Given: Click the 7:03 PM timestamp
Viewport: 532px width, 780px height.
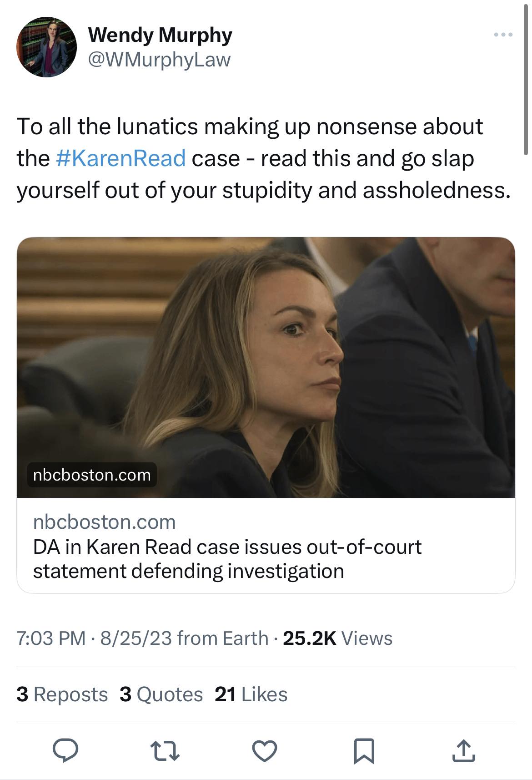Looking at the screenshot, I should click(x=51, y=638).
